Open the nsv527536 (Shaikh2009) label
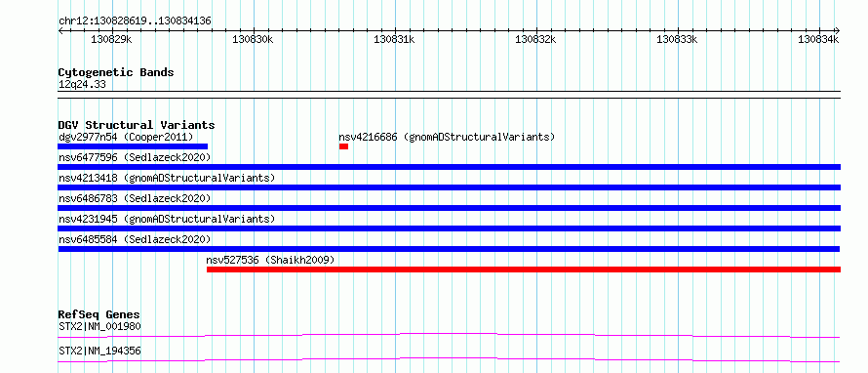Image resolution: width=868 pixels, height=373 pixels. [271, 260]
